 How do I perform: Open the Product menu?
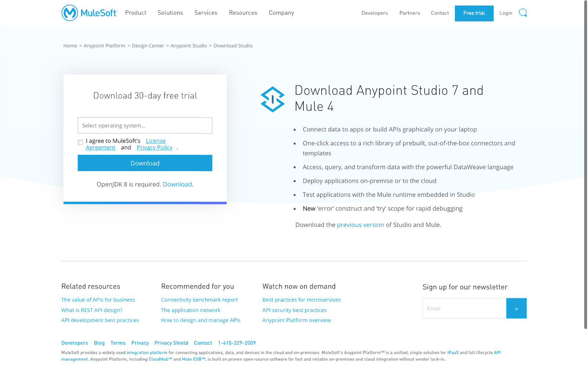(x=136, y=13)
